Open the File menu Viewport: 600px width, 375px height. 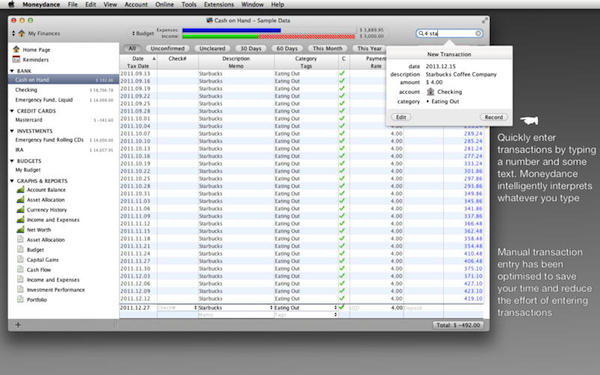73,5
